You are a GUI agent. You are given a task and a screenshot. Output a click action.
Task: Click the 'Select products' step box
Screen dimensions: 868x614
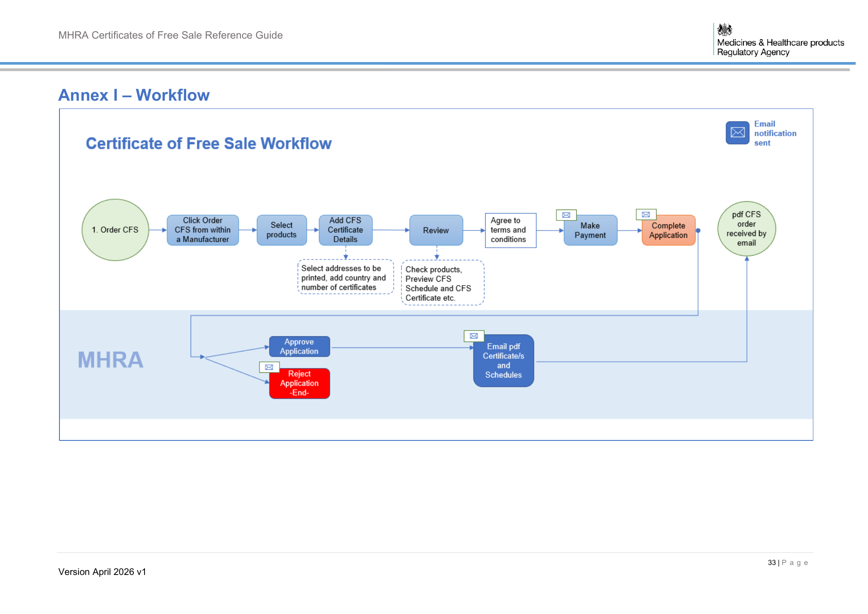[282, 230]
